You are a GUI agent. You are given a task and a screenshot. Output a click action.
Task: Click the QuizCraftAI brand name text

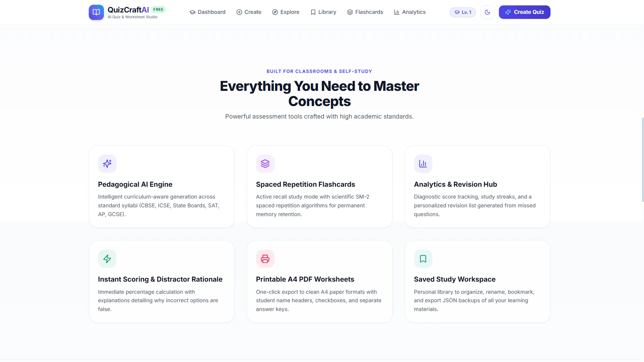coord(128,10)
